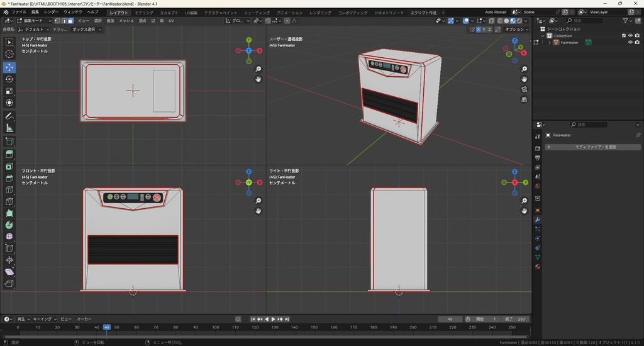Toggle X axis mirror in viewport header
The image size is (644, 346).
[x=479, y=30]
